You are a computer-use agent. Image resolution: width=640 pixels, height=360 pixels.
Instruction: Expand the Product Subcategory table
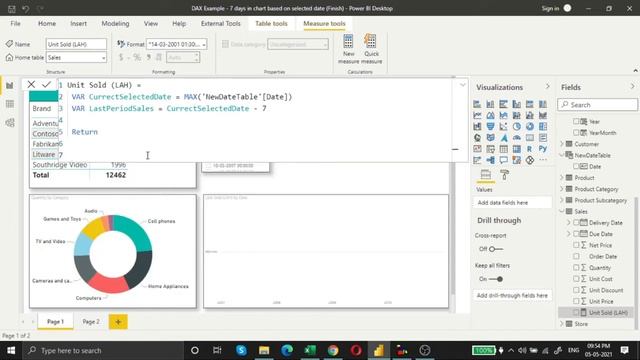(562, 200)
